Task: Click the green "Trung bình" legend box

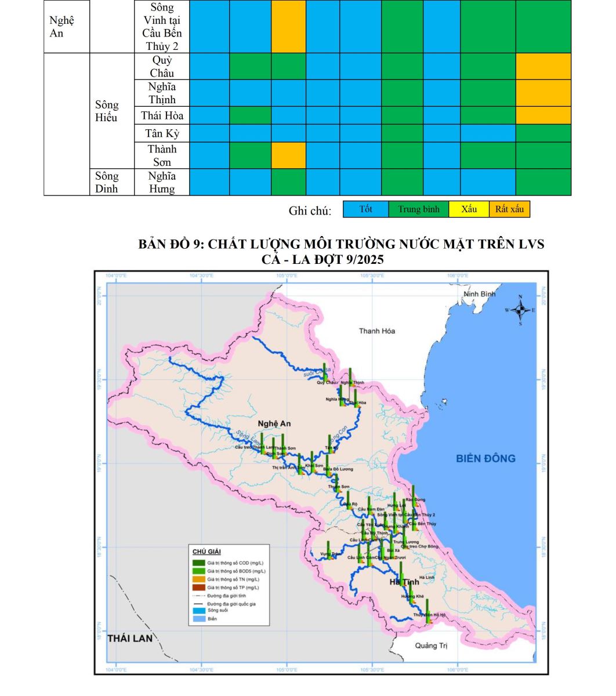Action: coord(418,209)
